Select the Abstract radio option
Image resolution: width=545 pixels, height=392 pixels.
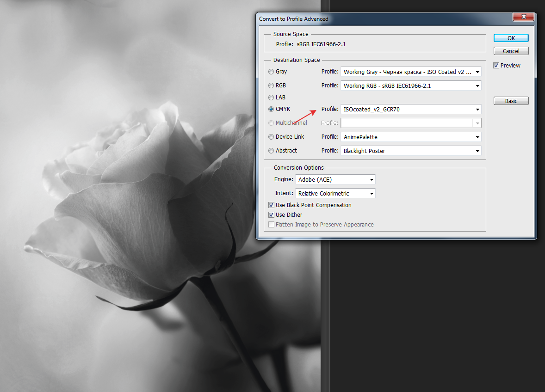271,151
